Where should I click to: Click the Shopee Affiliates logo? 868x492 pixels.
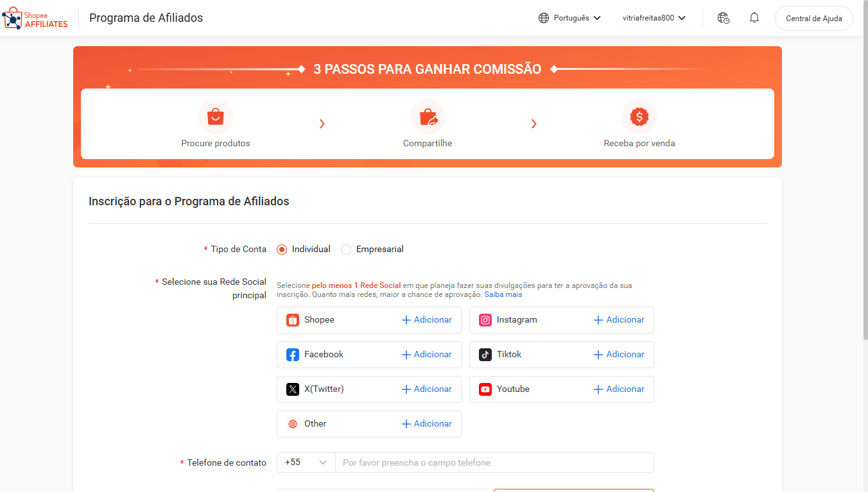click(35, 18)
